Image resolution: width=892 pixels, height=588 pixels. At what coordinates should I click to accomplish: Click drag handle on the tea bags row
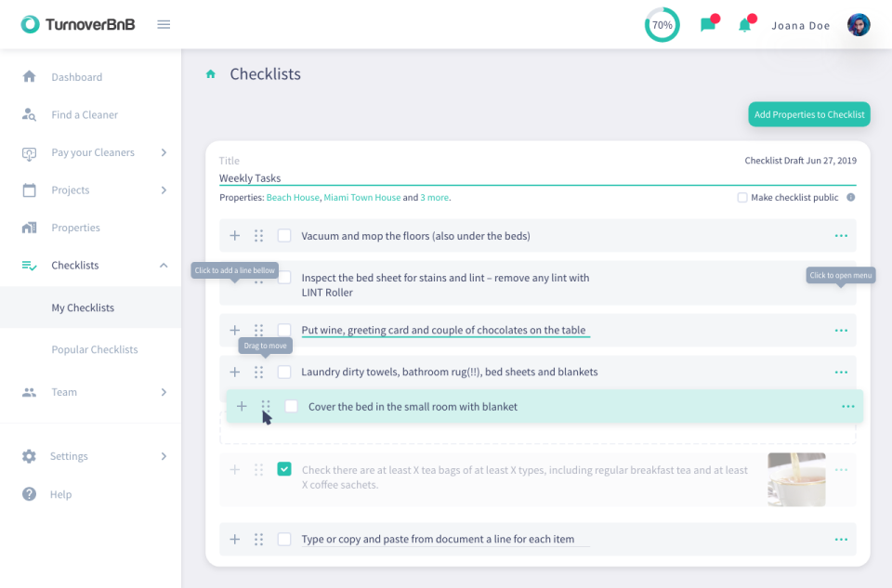pos(259,470)
